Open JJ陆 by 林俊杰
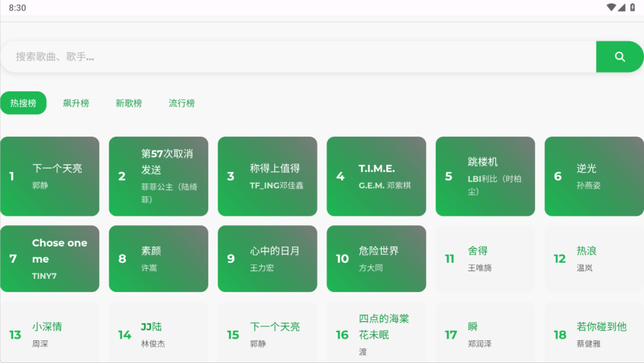The height and width of the screenshot is (363, 644). (x=159, y=333)
